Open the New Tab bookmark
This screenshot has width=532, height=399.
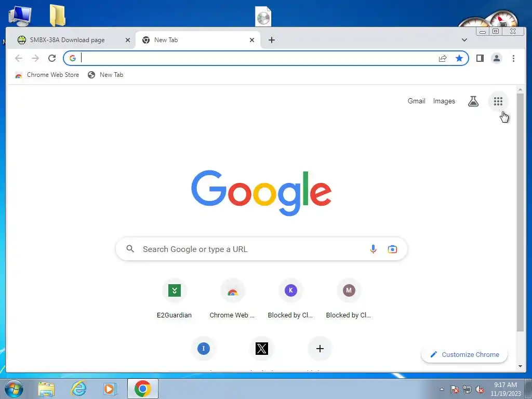(x=105, y=75)
